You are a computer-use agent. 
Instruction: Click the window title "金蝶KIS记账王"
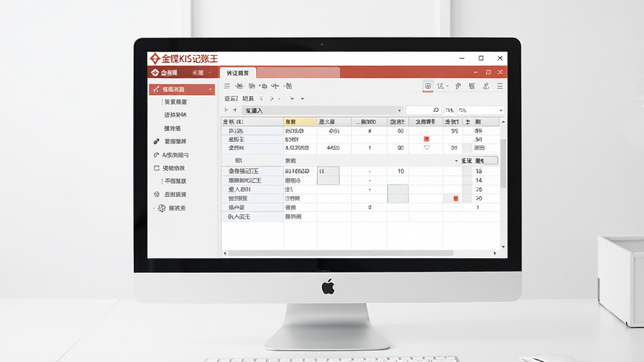coord(189,58)
